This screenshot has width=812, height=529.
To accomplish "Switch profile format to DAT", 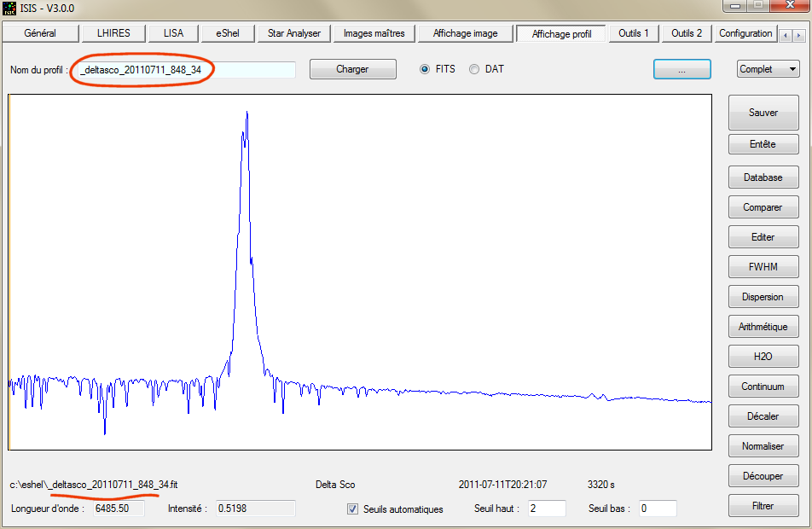I will tap(474, 69).
